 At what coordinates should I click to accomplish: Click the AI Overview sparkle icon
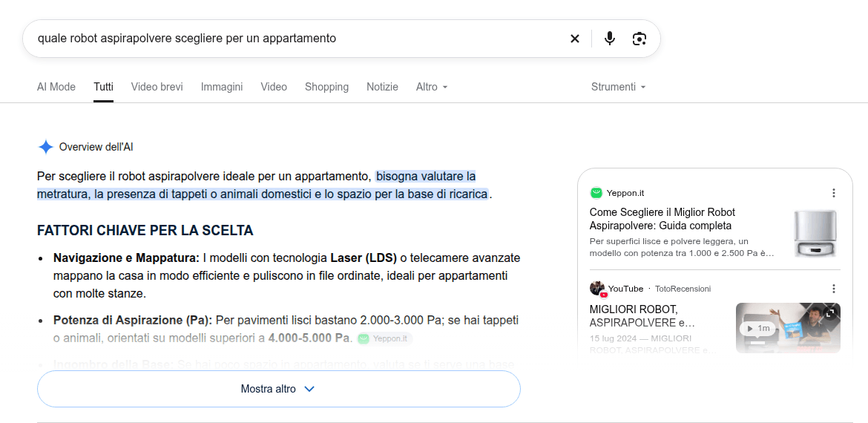tap(45, 147)
